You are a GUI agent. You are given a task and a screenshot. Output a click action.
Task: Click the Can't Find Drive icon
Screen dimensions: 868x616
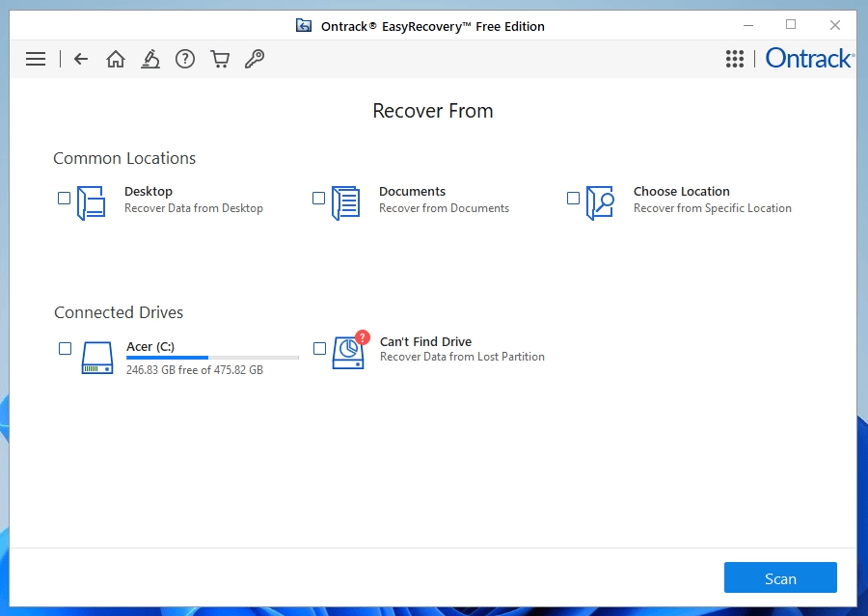(350, 350)
